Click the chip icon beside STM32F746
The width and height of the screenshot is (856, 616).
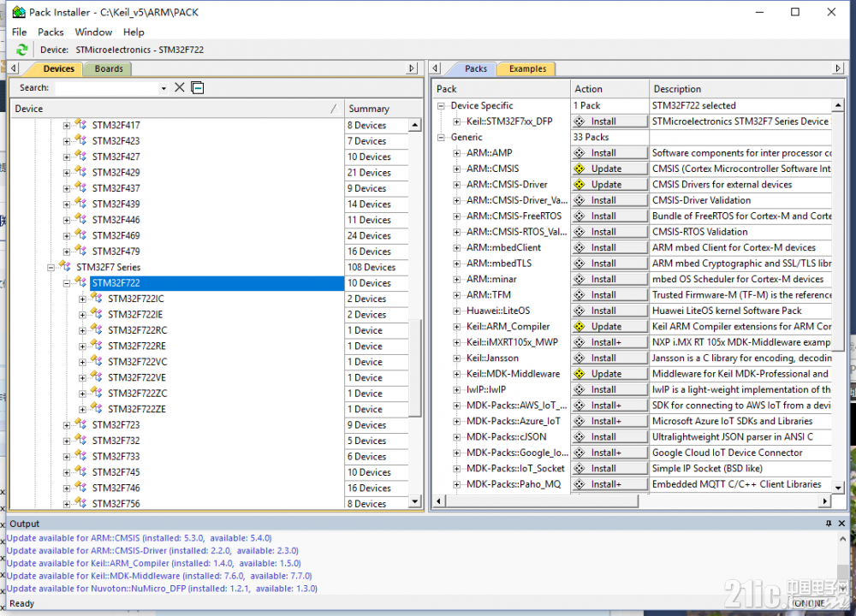(x=80, y=487)
